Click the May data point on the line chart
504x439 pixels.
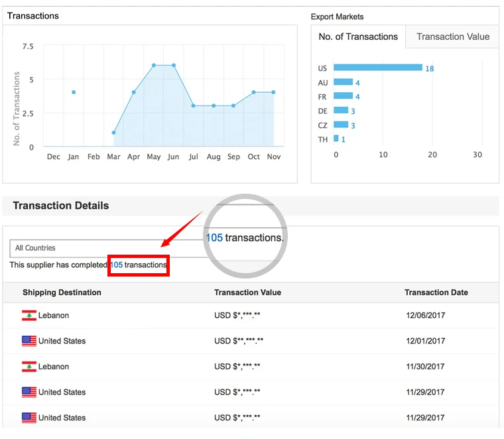tap(154, 66)
